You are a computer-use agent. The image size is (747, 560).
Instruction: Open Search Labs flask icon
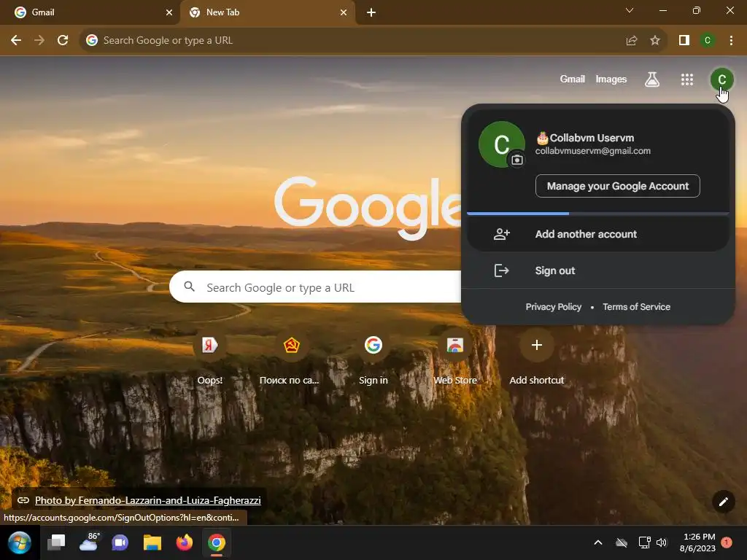652,79
